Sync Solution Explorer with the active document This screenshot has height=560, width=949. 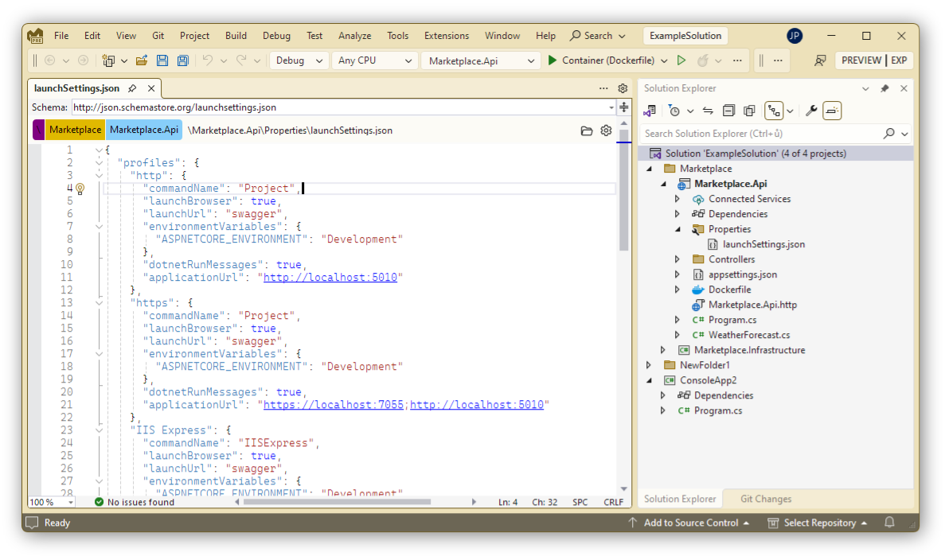click(x=707, y=111)
